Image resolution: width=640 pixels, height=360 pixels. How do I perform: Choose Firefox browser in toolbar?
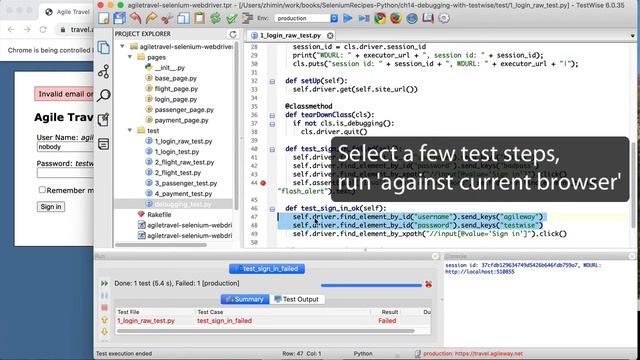pyautogui.click(x=396, y=18)
